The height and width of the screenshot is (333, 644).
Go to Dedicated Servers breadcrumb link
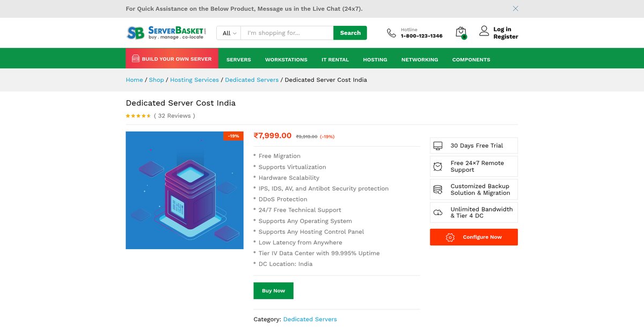pos(252,80)
